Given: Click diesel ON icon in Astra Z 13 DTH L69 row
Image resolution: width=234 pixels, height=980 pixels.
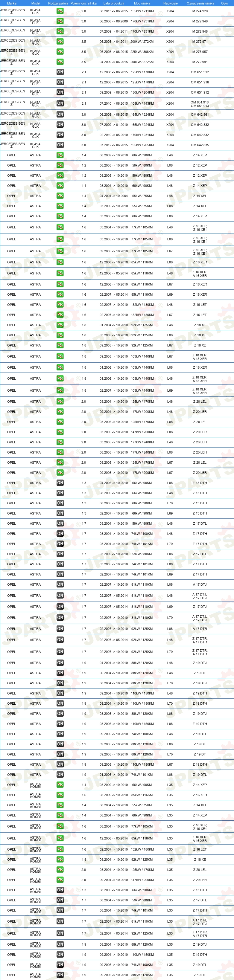Looking at the screenshot, I should click(60, 514).
